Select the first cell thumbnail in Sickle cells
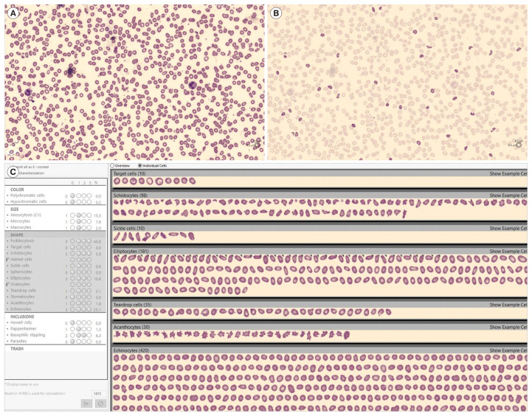The width and height of the screenshot is (532, 416). [117, 236]
